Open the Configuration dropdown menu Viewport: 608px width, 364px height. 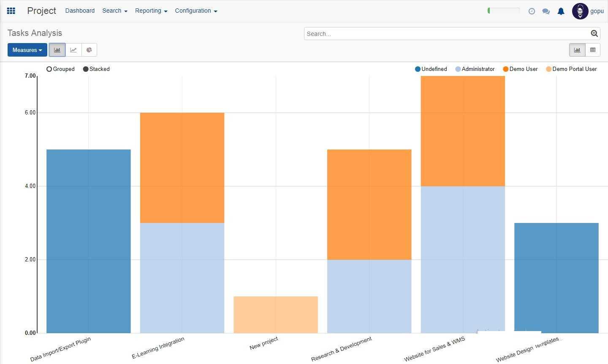pyautogui.click(x=196, y=11)
